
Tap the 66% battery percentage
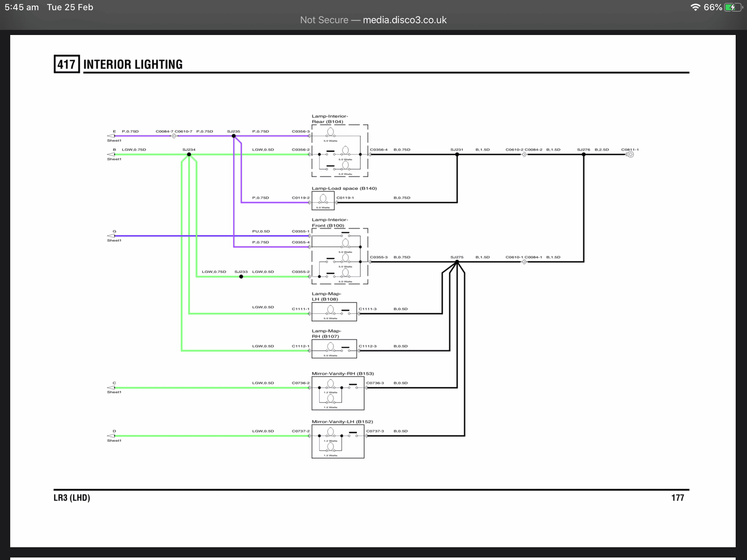pyautogui.click(x=712, y=7)
